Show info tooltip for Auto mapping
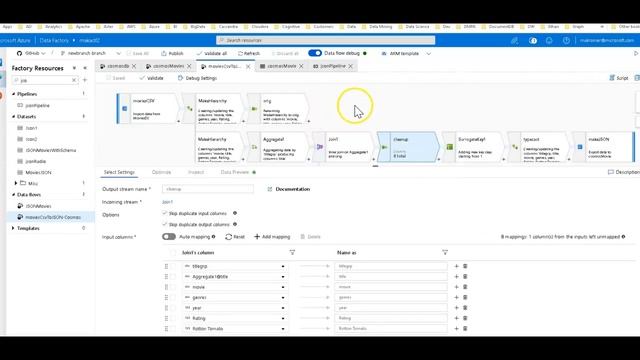640x360 pixels. point(213,237)
